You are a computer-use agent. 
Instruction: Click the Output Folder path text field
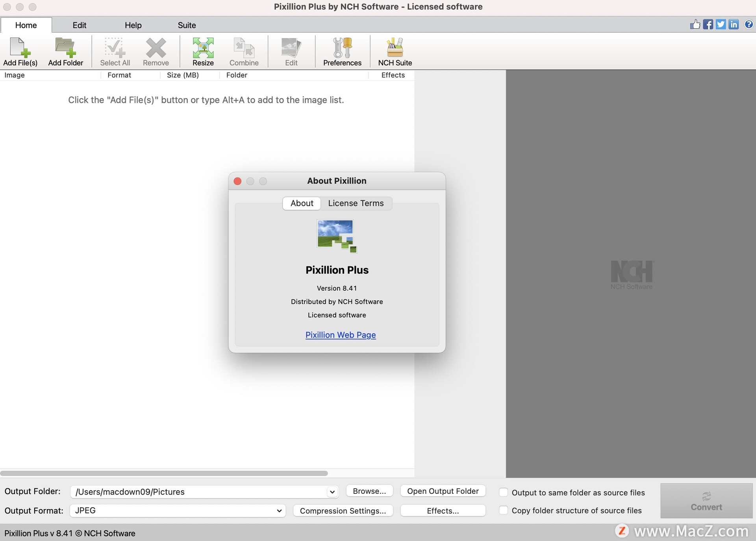pyautogui.click(x=199, y=492)
